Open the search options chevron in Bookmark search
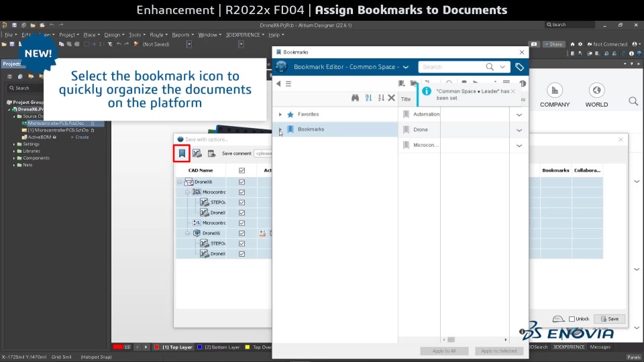Image resolution: width=644 pixels, height=362 pixels. (502, 66)
